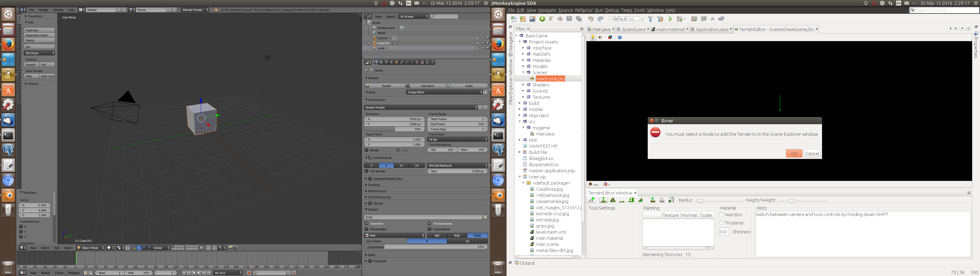The width and height of the screenshot is (980, 276).
Task: Click the green download arrow toolbar icon
Action: (x=542, y=19)
